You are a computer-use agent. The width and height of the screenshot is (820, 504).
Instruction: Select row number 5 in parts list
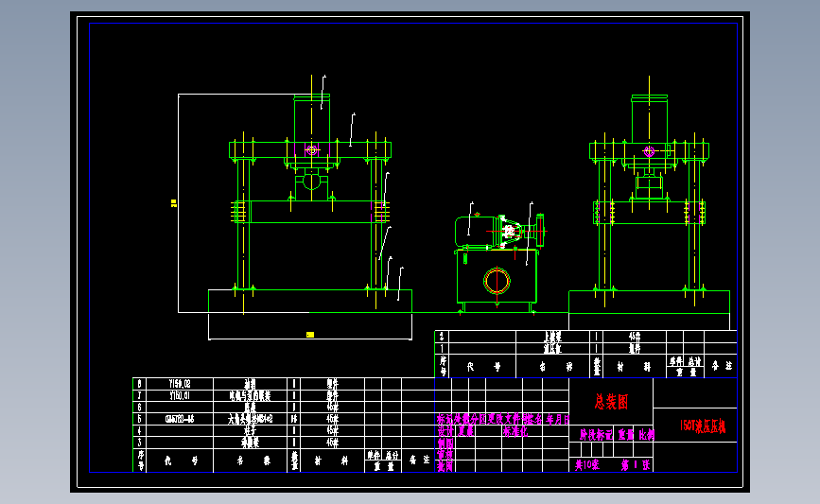coord(139,419)
